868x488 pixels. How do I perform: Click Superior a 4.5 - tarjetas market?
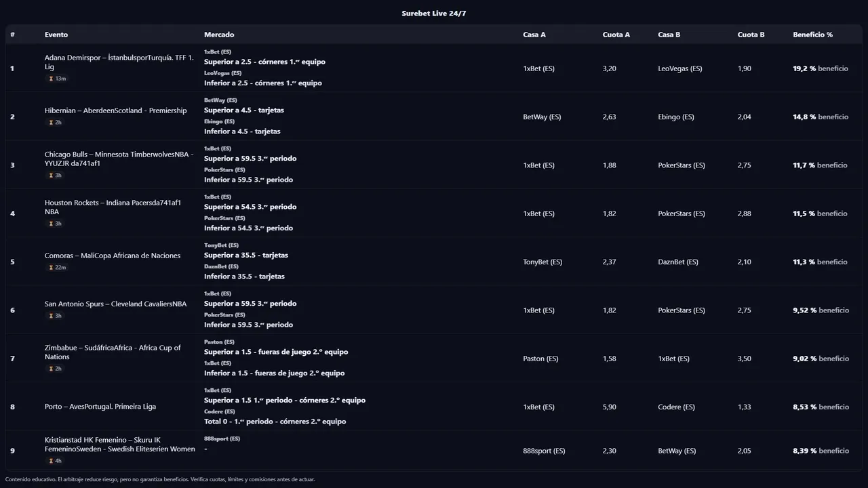coord(244,110)
